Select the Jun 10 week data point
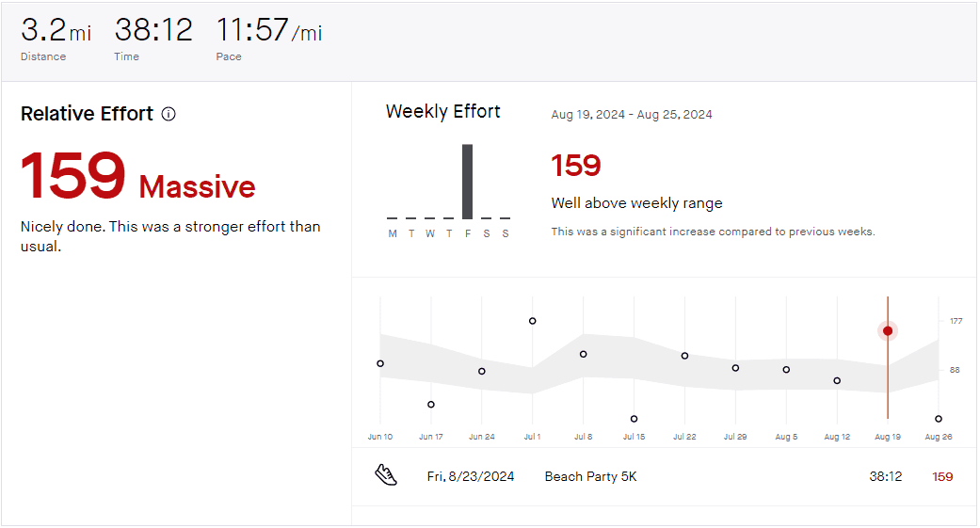This screenshot has height=528, width=980. (x=380, y=363)
